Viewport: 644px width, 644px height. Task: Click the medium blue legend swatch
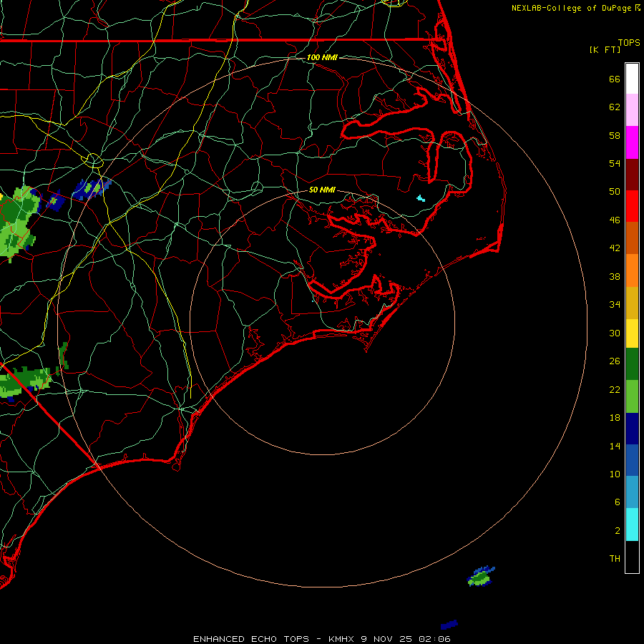tap(632, 460)
